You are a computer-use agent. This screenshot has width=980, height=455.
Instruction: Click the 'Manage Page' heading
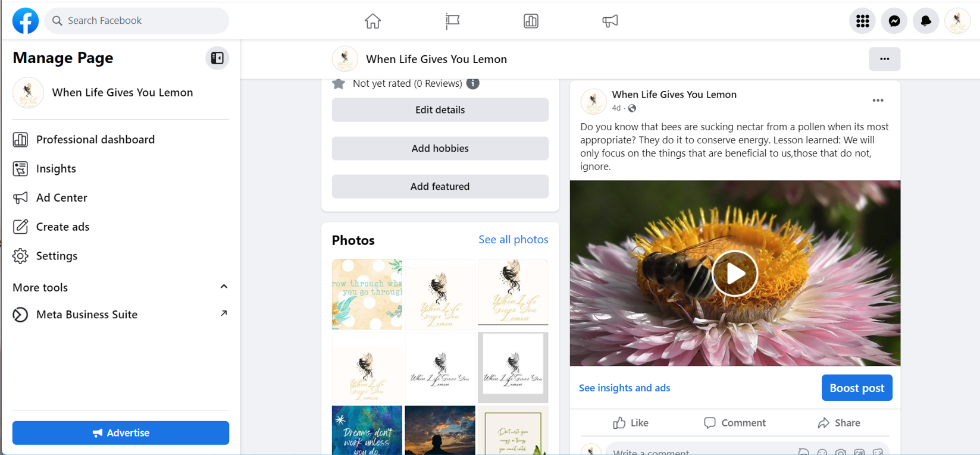tap(63, 58)
